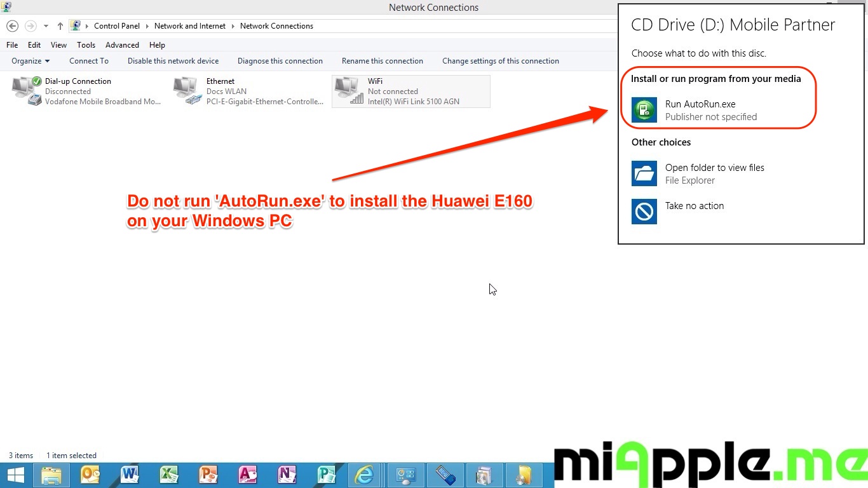
Task: Click Diagnose this connection
Action: pos(280,61)
